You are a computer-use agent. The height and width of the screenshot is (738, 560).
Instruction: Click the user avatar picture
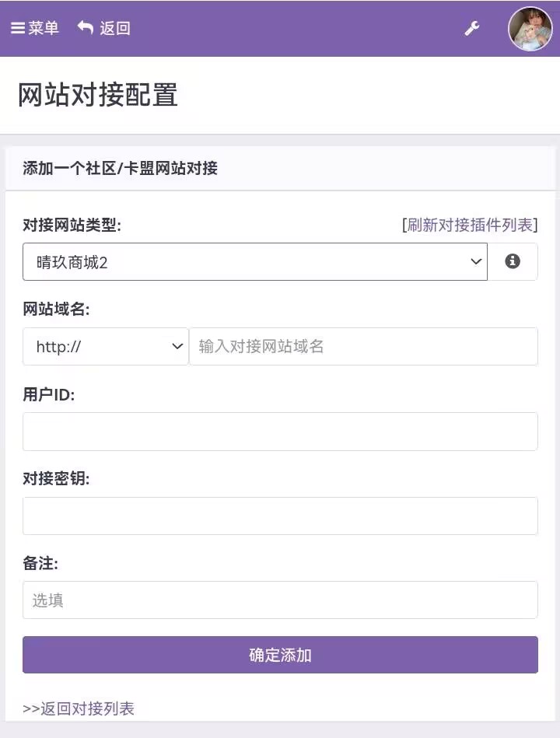coord(530,30)
